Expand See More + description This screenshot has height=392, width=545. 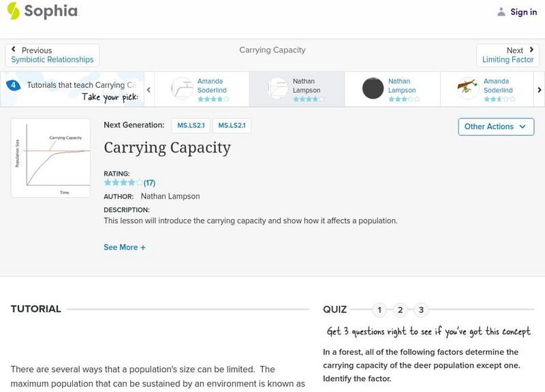tap(125, 247)
